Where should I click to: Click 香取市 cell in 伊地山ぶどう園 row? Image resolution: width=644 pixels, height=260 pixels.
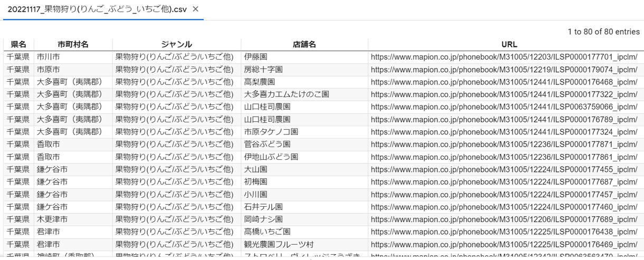[73, 157]
